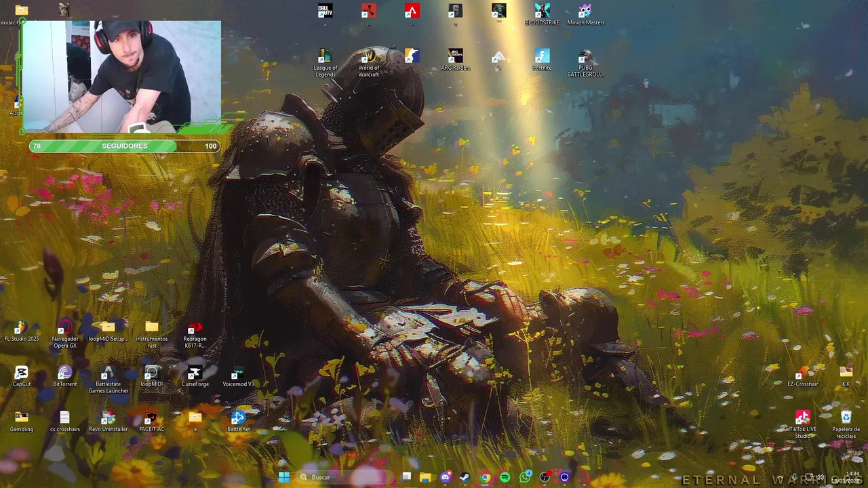Open League of Legends shortcut
Viewport: 868px width, 488px height.
coord(325,63)
